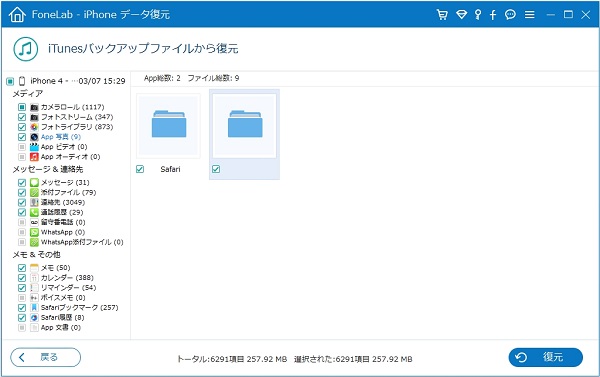Uncheck the メッセージ (31) checkbox
Image resolution: width=600 pixels, height=377 pixels.
[22, 183]
